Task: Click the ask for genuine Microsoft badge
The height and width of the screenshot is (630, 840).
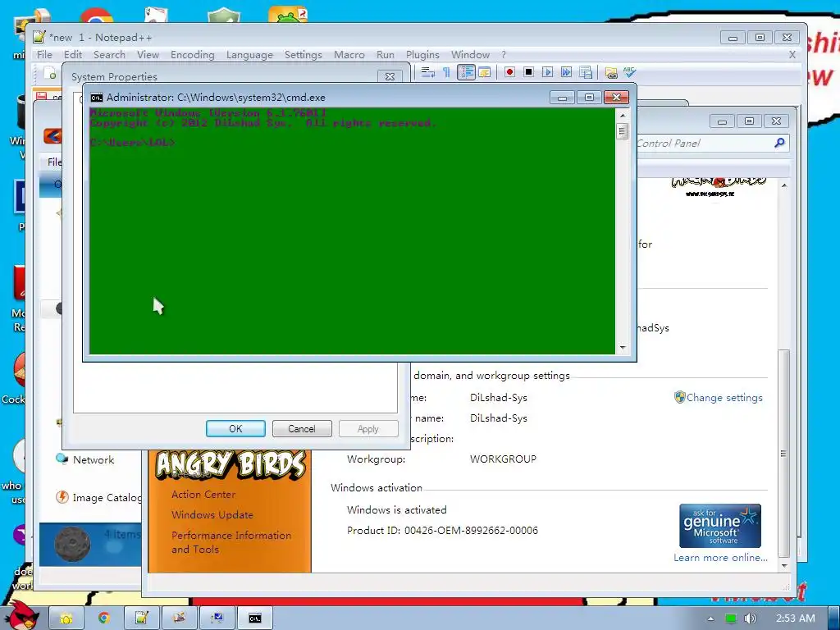Action: 720,526
